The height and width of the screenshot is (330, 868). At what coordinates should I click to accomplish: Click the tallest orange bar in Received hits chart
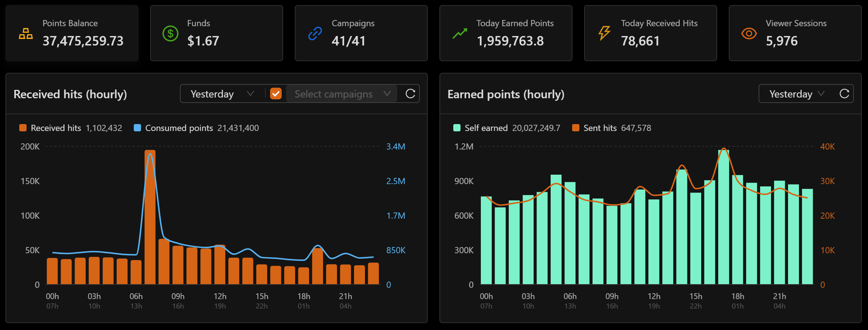(150, 217)
